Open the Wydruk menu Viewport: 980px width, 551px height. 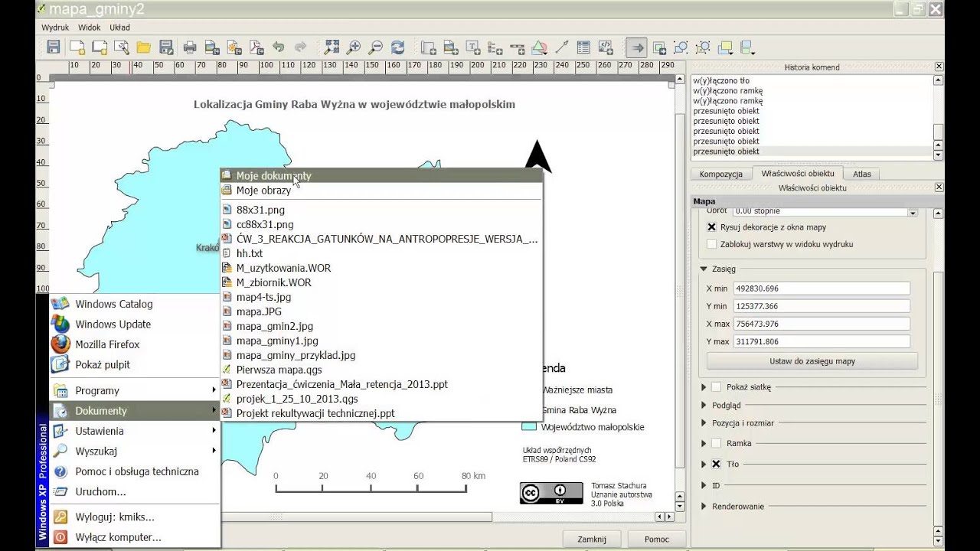[x=55, y=27]
